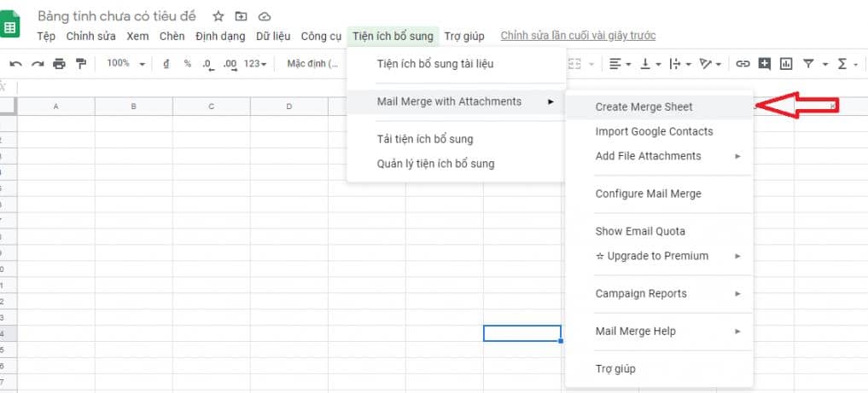The image size is (868, 393).
Task: Close the Tiện ích bổ sung menu
Action: [x=393, y=37]
